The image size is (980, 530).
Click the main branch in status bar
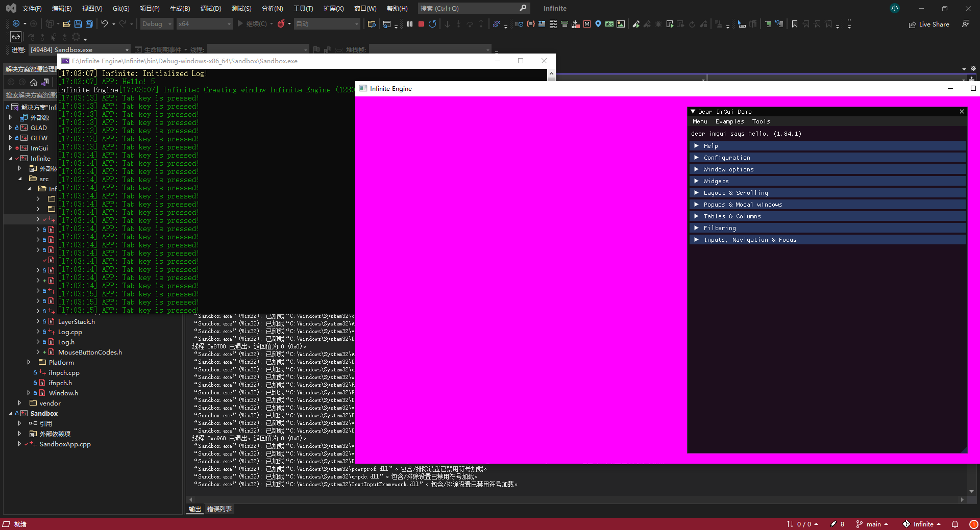tap(872, 524)
